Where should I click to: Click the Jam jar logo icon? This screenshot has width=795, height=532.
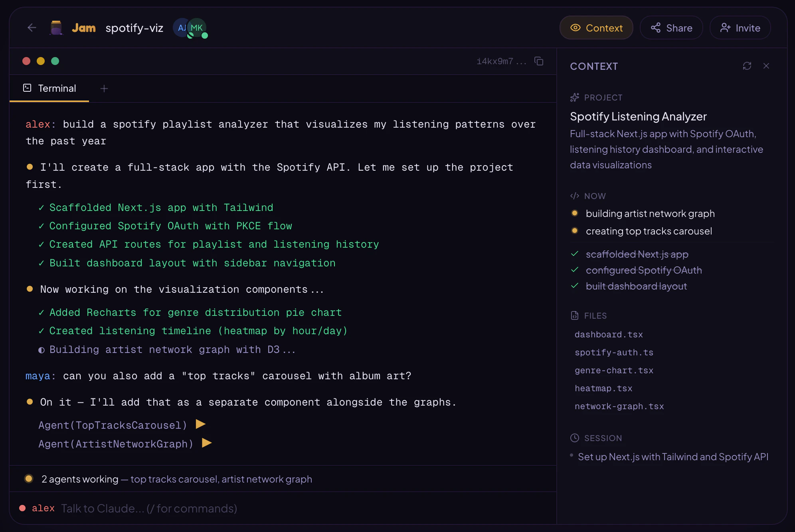56,28
